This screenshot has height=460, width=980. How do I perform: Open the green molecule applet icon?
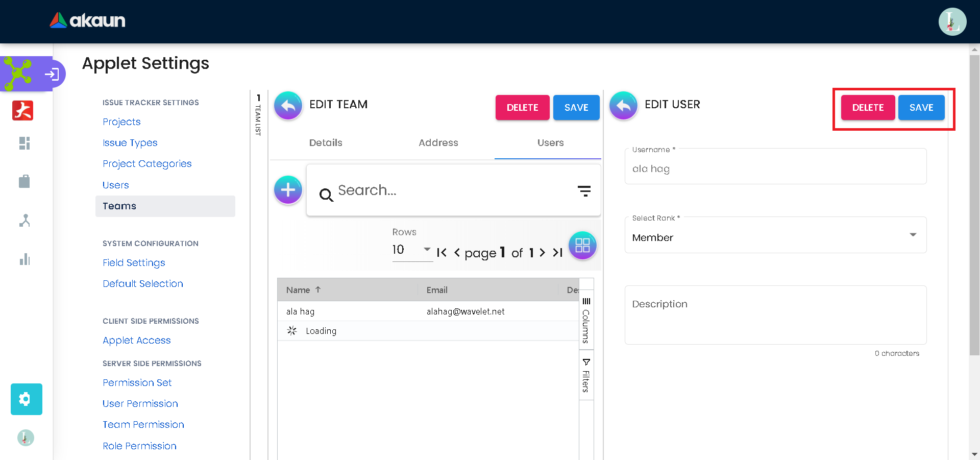click(18, 74)
